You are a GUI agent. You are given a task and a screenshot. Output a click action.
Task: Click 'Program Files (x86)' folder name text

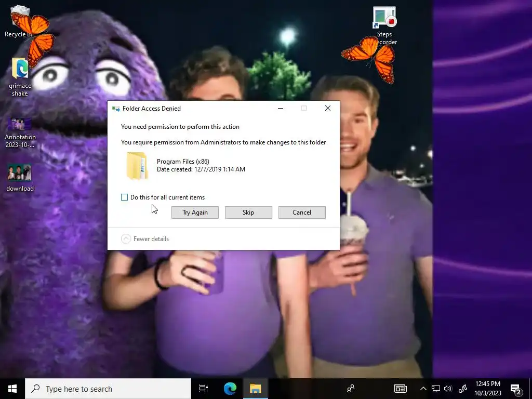click(x=183, y=162)
